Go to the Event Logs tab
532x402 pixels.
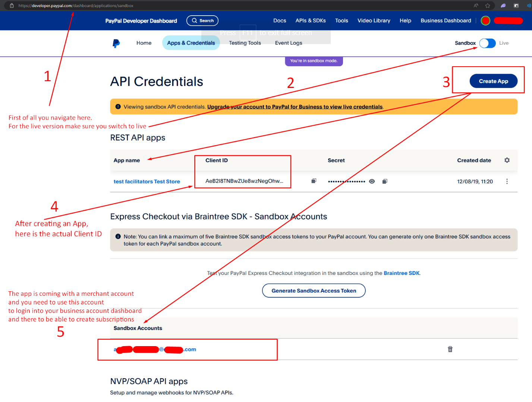coord(288,43)
